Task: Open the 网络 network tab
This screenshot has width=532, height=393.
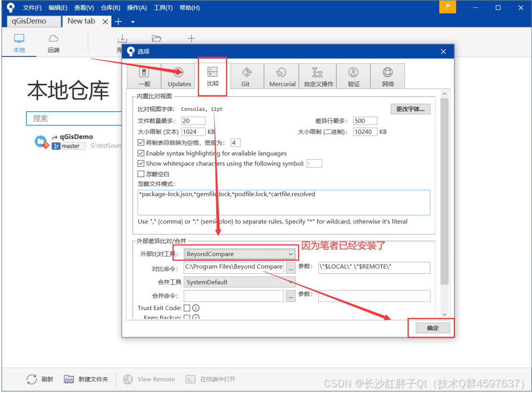Action: pos(388,76)
